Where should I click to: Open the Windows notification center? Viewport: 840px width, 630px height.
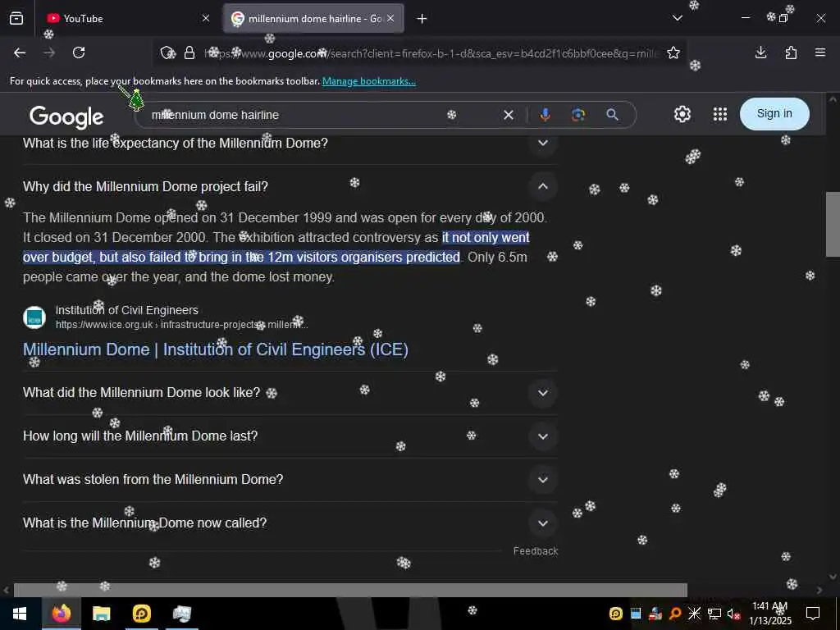813,614
